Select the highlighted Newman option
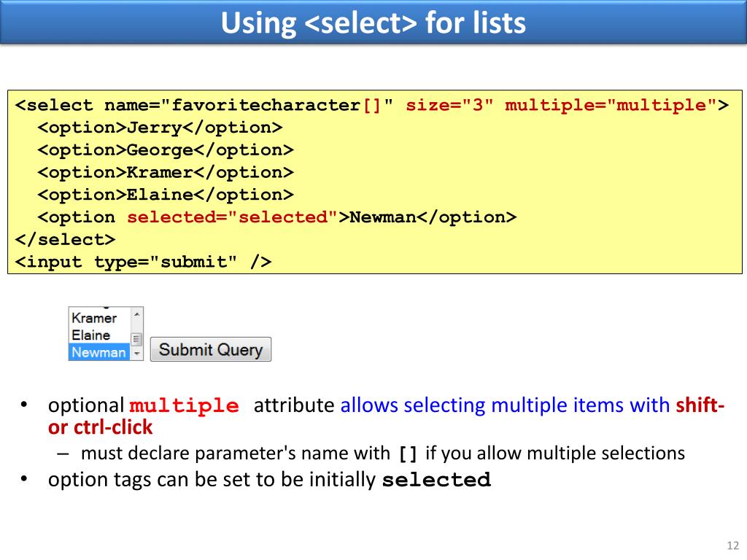Viewport: 747px width, 560px height. coord(98,352)
